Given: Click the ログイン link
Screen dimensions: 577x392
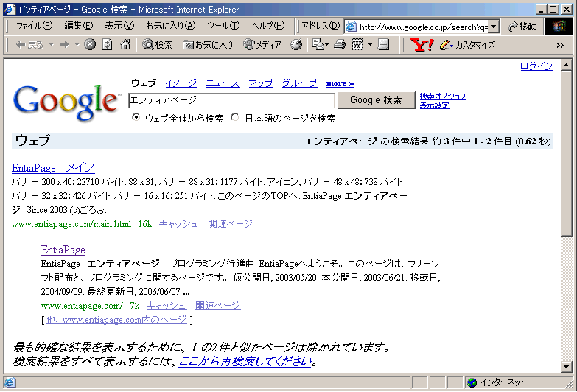Looking at the screenshot, I should pos(536,66).
